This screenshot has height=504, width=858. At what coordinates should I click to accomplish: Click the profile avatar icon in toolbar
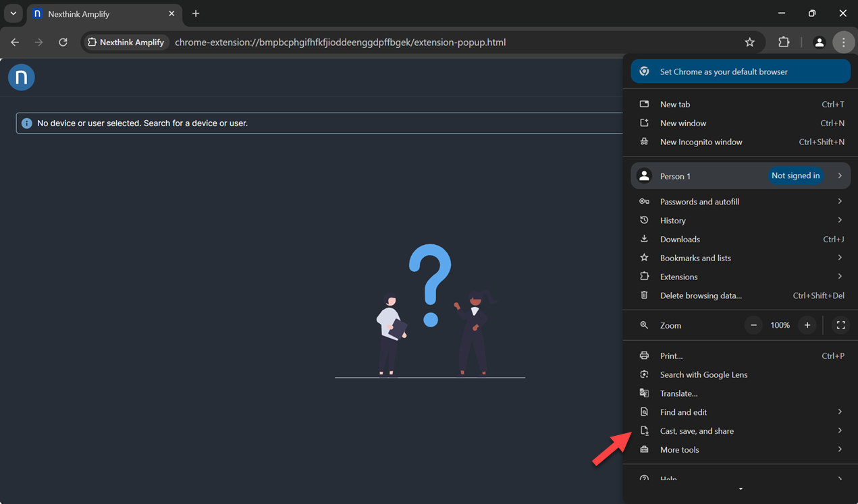point(819,43)
